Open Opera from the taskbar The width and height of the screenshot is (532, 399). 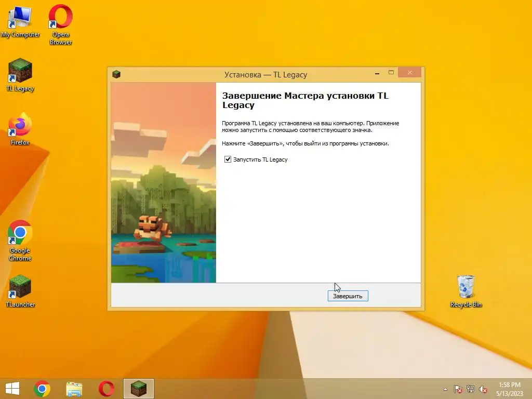coord(106,389)
